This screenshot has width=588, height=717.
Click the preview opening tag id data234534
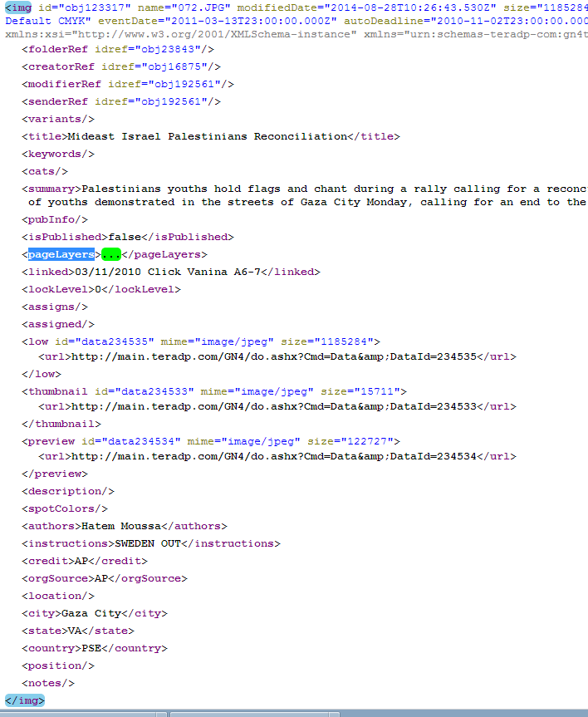point(211,441)
